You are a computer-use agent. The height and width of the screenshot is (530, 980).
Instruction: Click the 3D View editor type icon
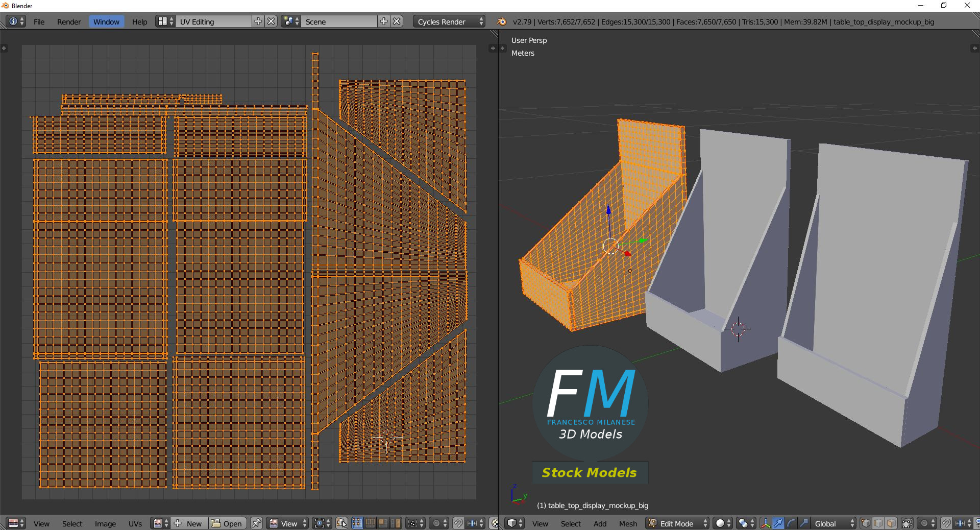[x=515, y=523]
